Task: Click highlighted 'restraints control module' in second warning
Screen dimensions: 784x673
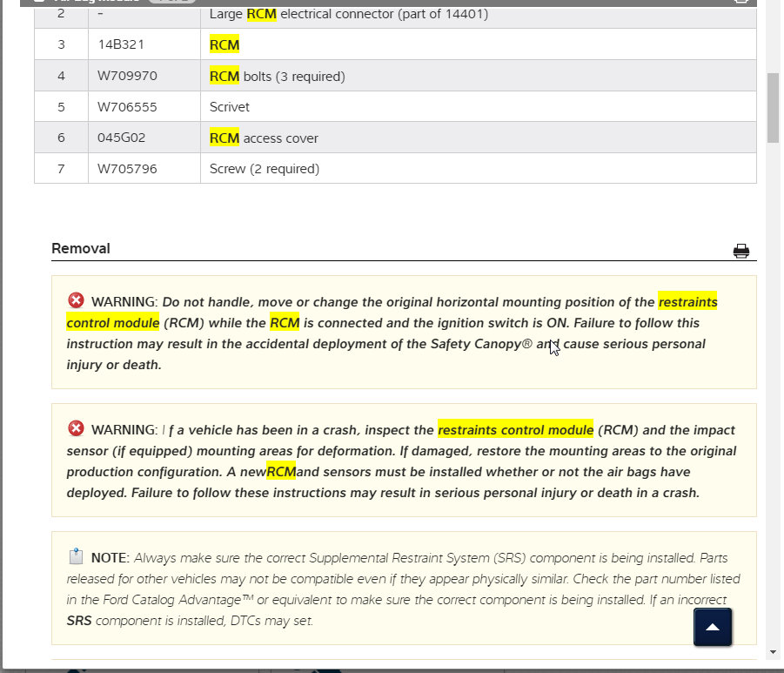Action: [515, 430]
